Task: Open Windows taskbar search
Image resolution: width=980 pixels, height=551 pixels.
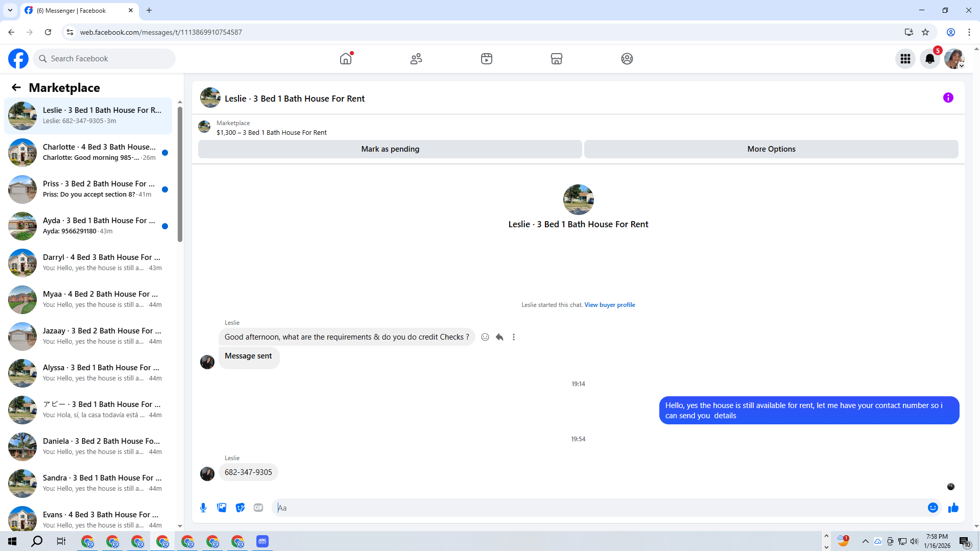Action: click(x=37, y=541)
